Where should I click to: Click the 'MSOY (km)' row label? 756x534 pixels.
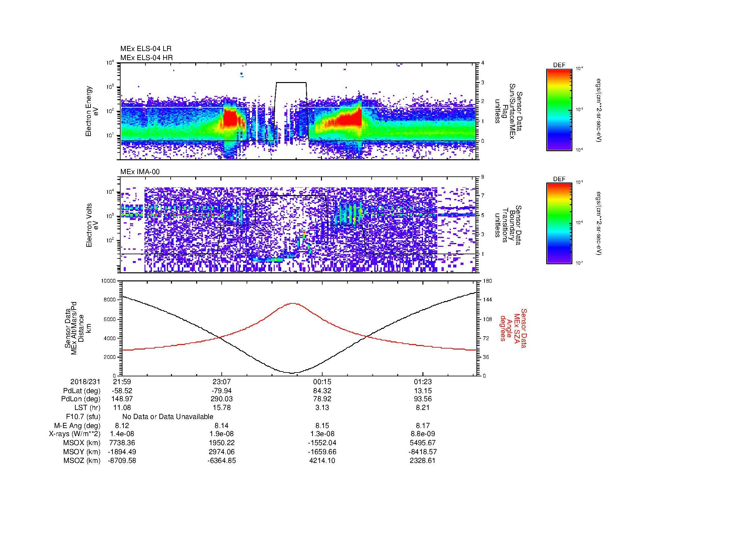pos(82,452)
